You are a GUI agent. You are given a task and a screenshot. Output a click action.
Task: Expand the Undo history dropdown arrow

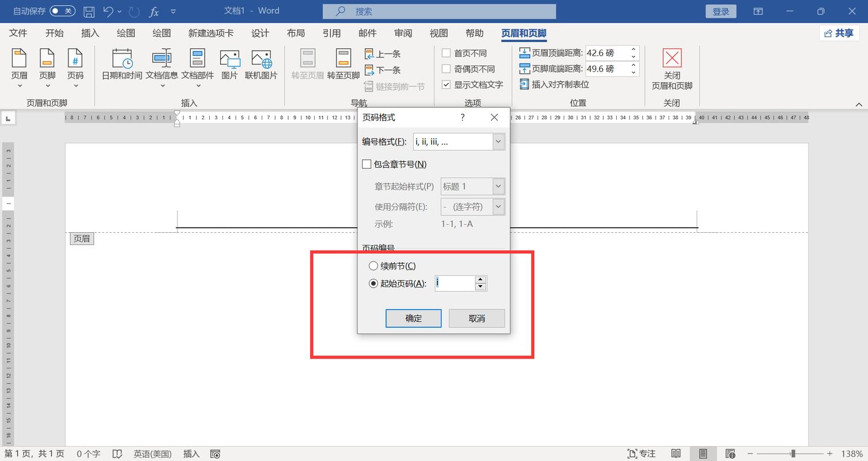(x=120, y=11)
